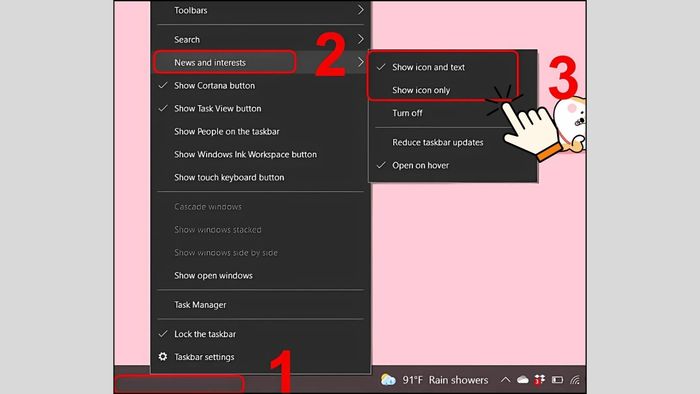Show hidden tray icons arrow

pyautogui.click(x=505, y=380)
